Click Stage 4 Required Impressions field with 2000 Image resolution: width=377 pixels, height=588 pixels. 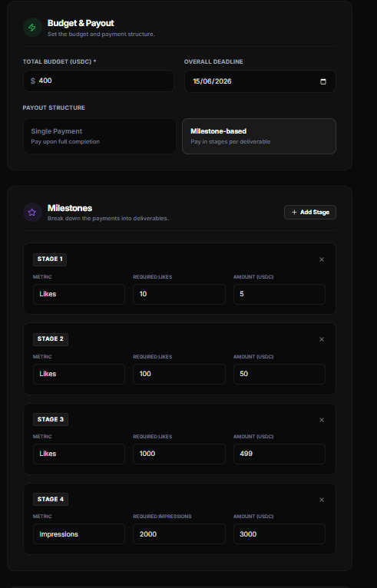click(x=179, y=534)
